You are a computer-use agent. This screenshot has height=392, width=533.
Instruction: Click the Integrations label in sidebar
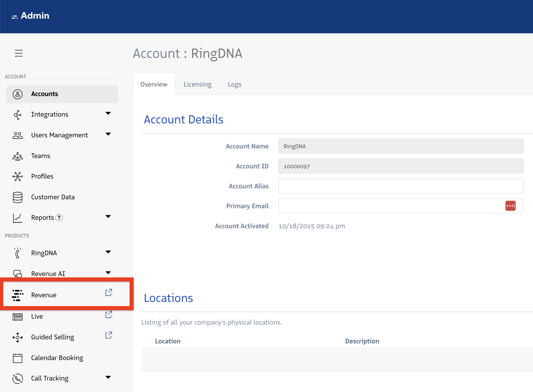(x=50, y=114)
